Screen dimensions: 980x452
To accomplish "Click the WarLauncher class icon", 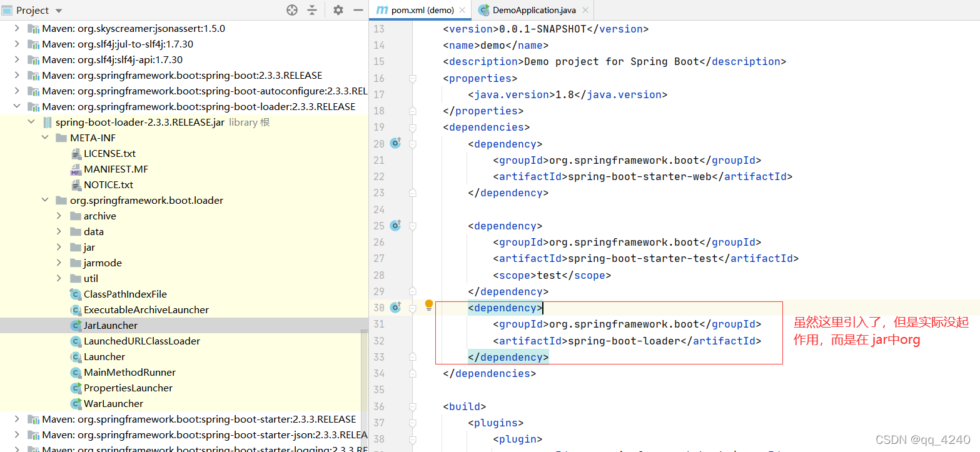I will click(76, 404).
